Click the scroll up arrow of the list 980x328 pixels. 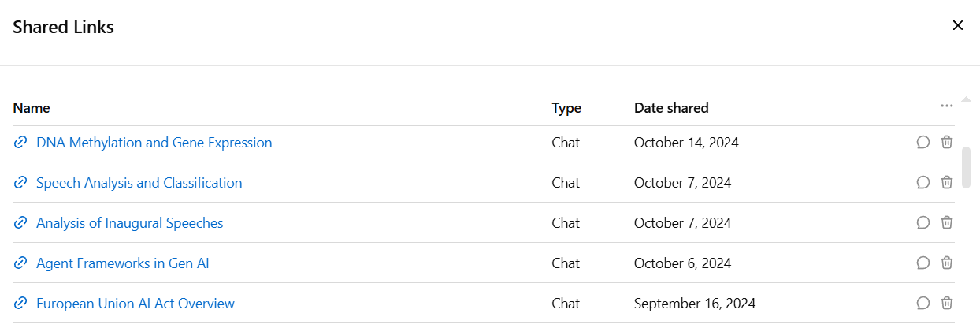click(967, 99)
